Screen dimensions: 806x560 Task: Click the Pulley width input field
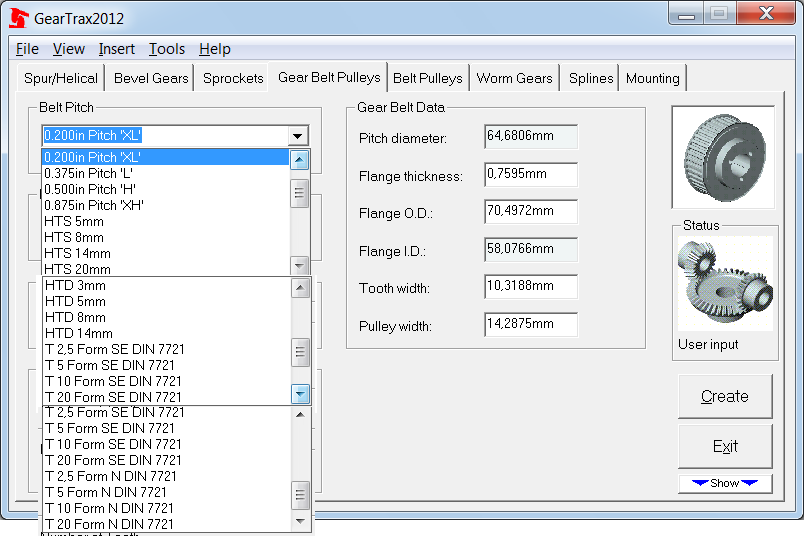tap(530, 324)
